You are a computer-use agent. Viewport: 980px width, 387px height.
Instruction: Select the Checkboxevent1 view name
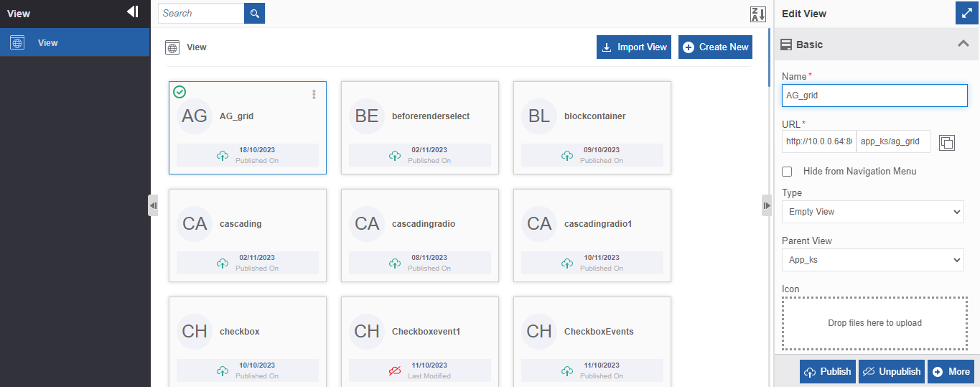[x=426, y=332]
